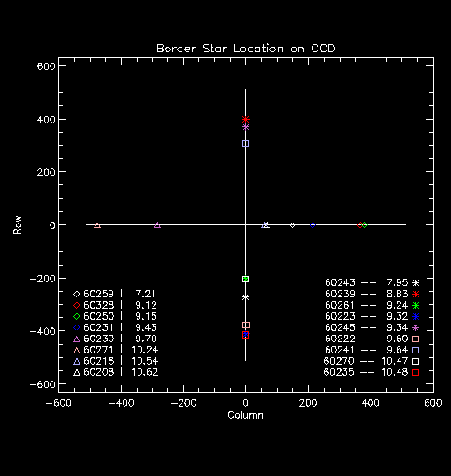Image resolution: width=451 pixels, height=476 pixels.
Task: Click the white triangle legend symbol beside 60208
Action: point(77,372)
